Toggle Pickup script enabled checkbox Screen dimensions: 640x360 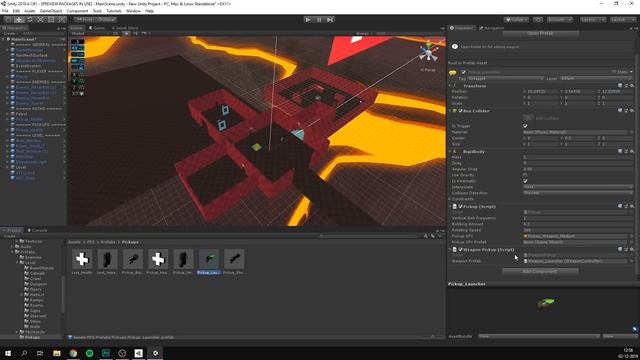(460, 207)
